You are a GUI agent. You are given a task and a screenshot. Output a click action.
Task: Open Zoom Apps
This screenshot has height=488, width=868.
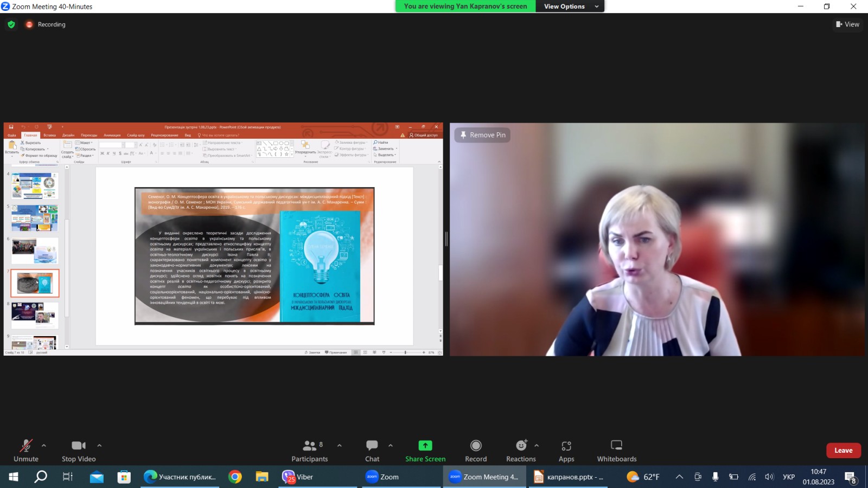pos(566,451)
